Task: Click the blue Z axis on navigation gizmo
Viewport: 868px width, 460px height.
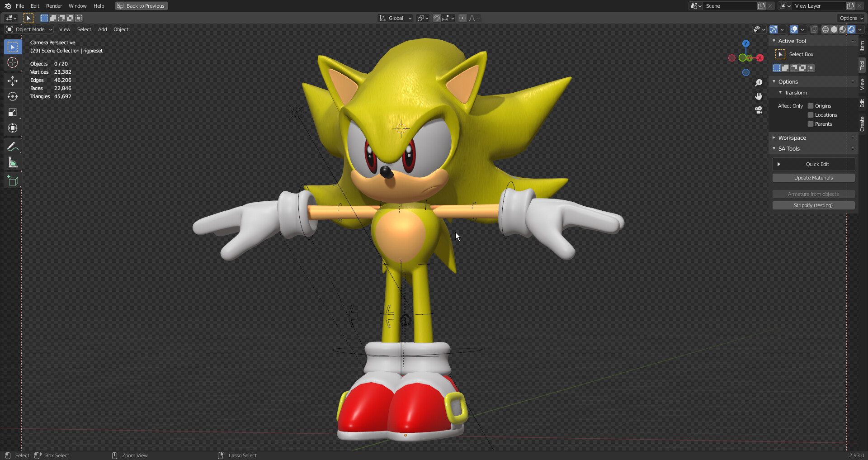Action: click(746, 43)
